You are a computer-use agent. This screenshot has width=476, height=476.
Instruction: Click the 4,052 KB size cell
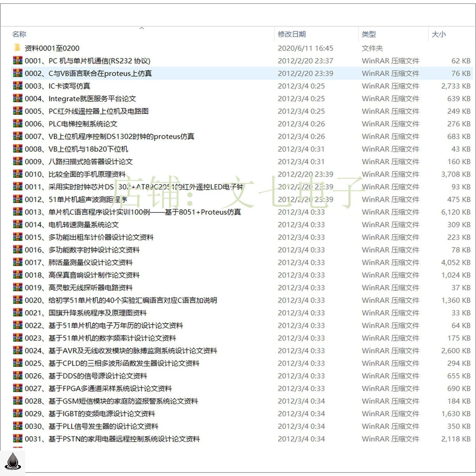pyautogui.click(x=456, y=262)
